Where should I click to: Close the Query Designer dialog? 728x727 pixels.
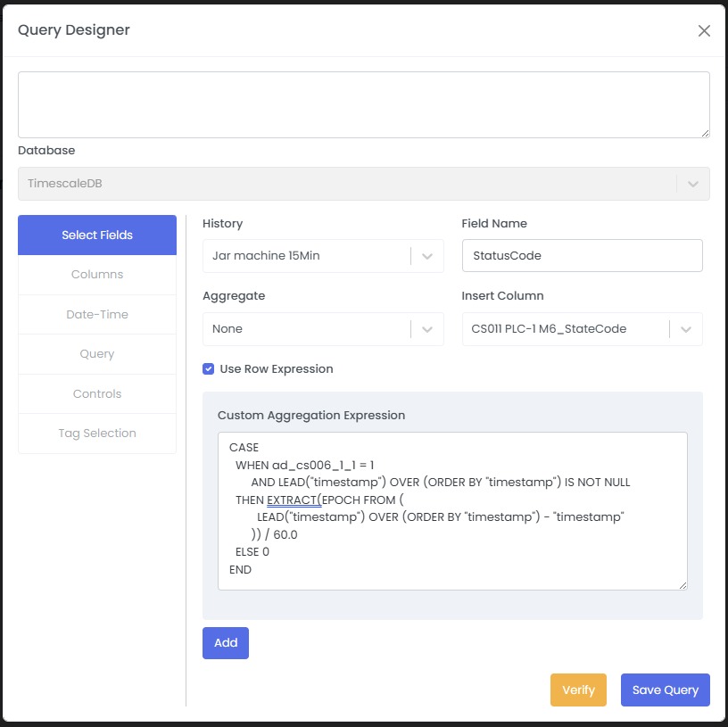[704, 31]
